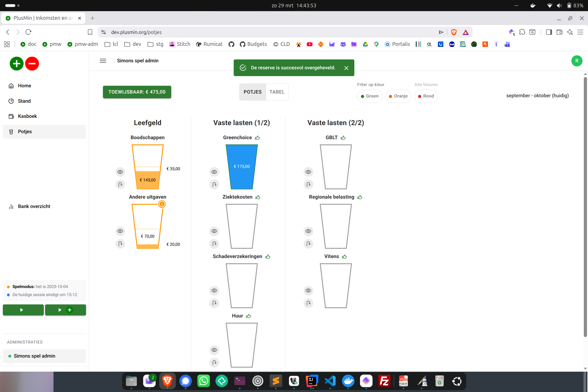Click the reallocate arrow under Boodschappen
Viewport: 588px width, 392px height.
tap(120, 185)
